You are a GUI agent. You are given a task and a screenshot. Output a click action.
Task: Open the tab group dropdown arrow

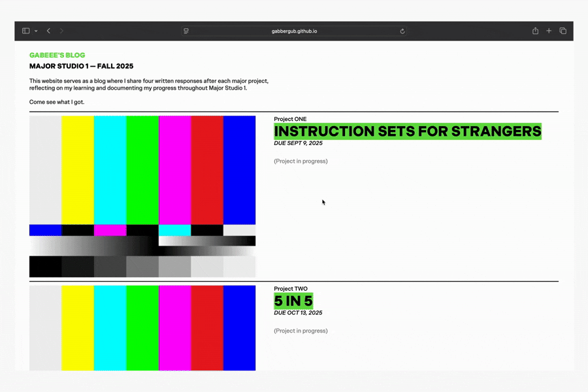coord(36,31)
